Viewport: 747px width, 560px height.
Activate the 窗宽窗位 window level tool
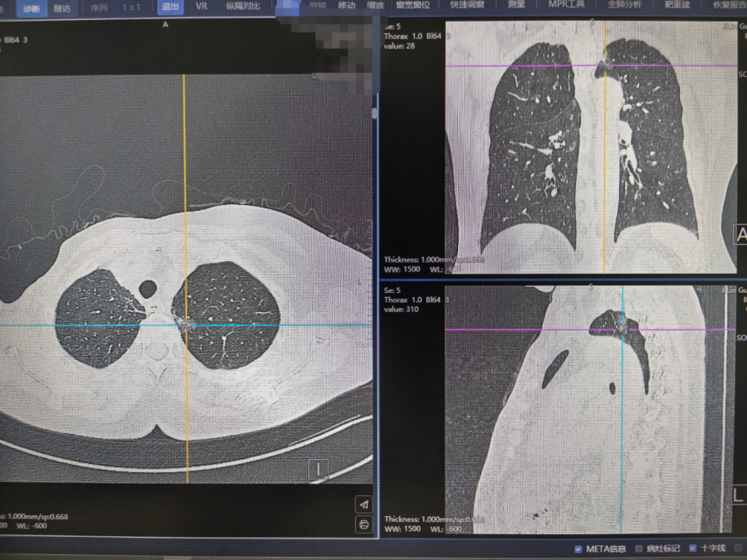tap(413, 5)
